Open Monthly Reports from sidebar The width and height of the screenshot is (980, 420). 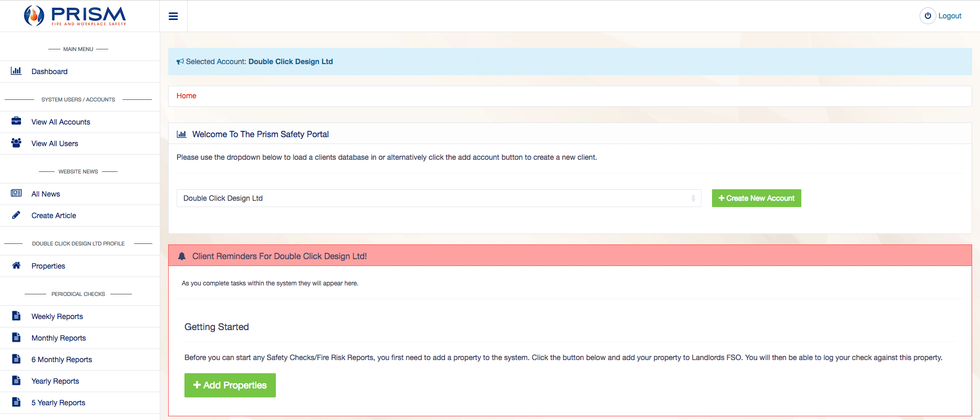point(58,338)
